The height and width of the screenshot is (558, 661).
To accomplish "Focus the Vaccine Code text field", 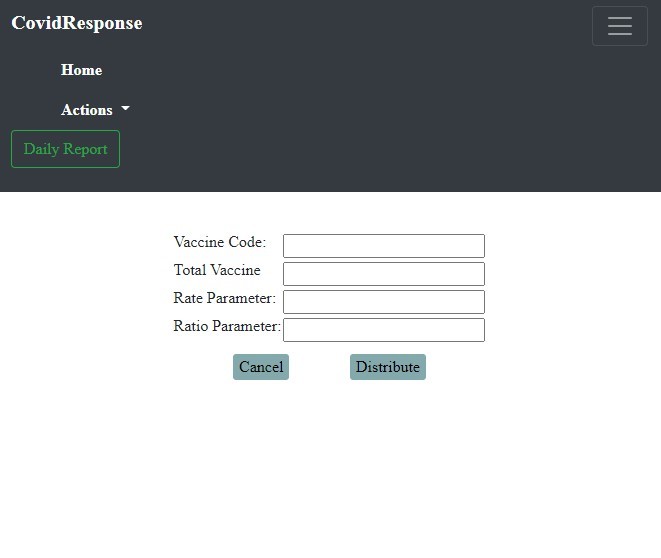I will pos(383,246).
